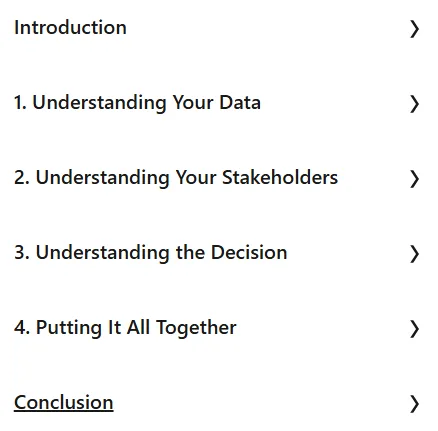Open 3. Understanding the Decision section

(151, 252)
